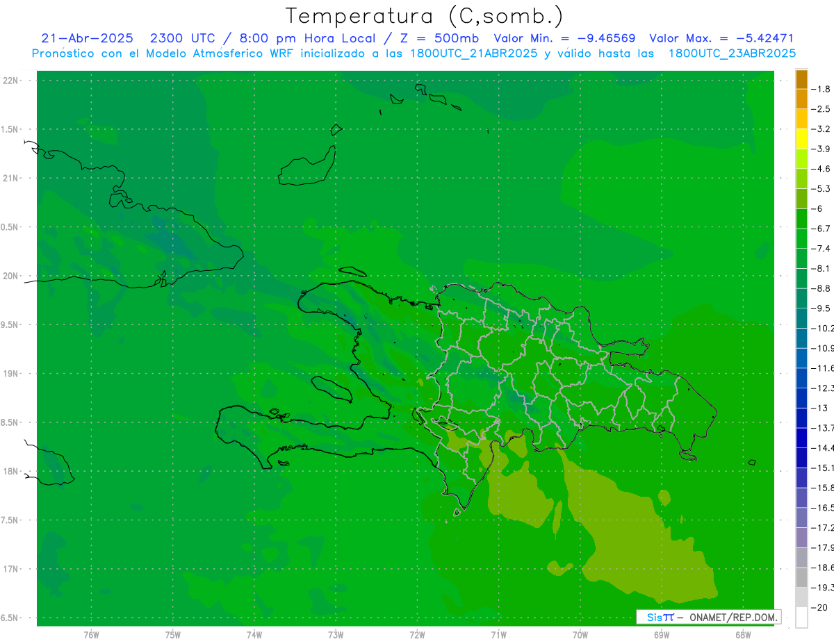Click the '-13' legend label
The height and width of the screenshot is (644, 834).
pos(819,408)
